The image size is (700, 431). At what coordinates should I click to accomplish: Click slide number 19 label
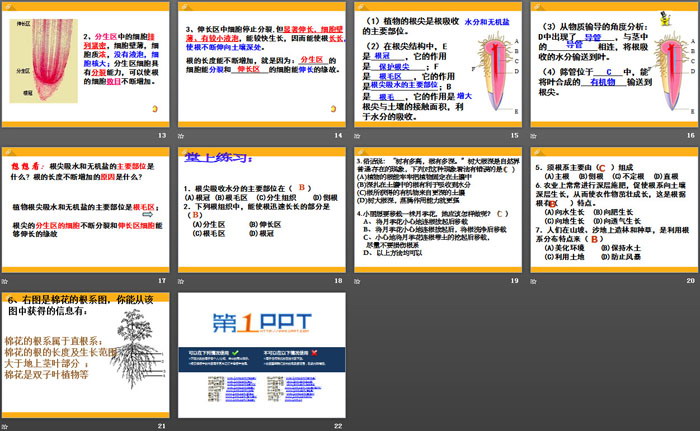click(x=514, y=280)
